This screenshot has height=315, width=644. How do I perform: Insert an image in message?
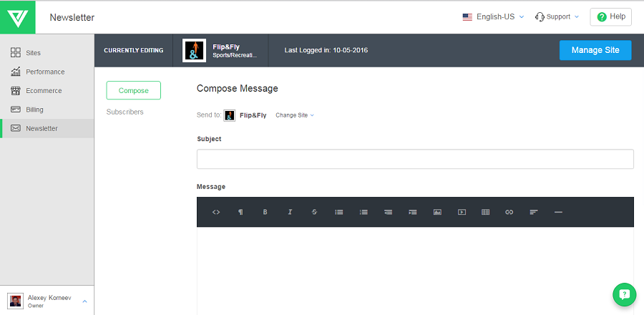pos(437,212)
